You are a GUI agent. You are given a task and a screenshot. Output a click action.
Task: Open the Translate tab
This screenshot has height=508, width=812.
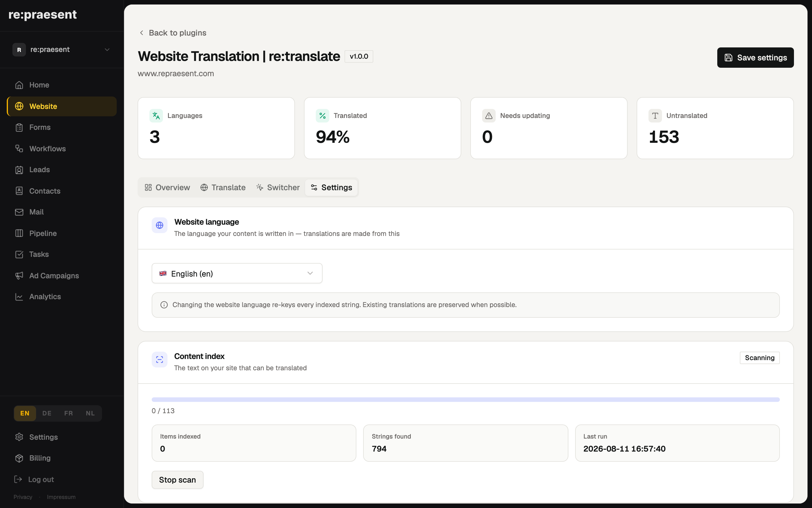(223, 187)
